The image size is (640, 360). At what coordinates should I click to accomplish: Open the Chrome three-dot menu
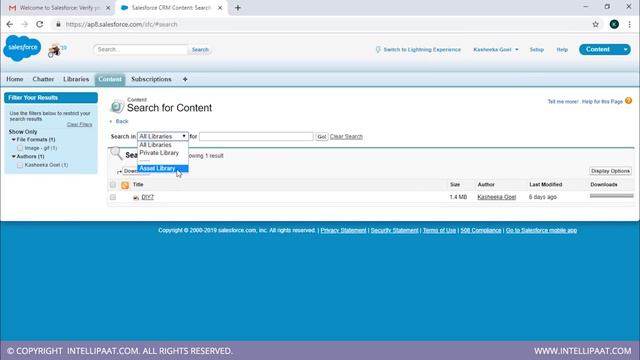click(x=629, y=24)
